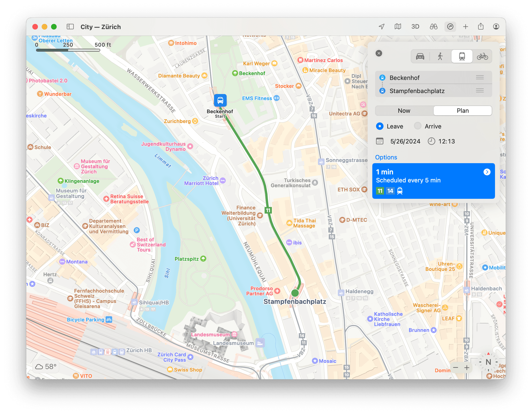Viewport: 532px width, 414px height.
Task: Click the Zürich Marriott Hotel pin
Action: [223, 181]
